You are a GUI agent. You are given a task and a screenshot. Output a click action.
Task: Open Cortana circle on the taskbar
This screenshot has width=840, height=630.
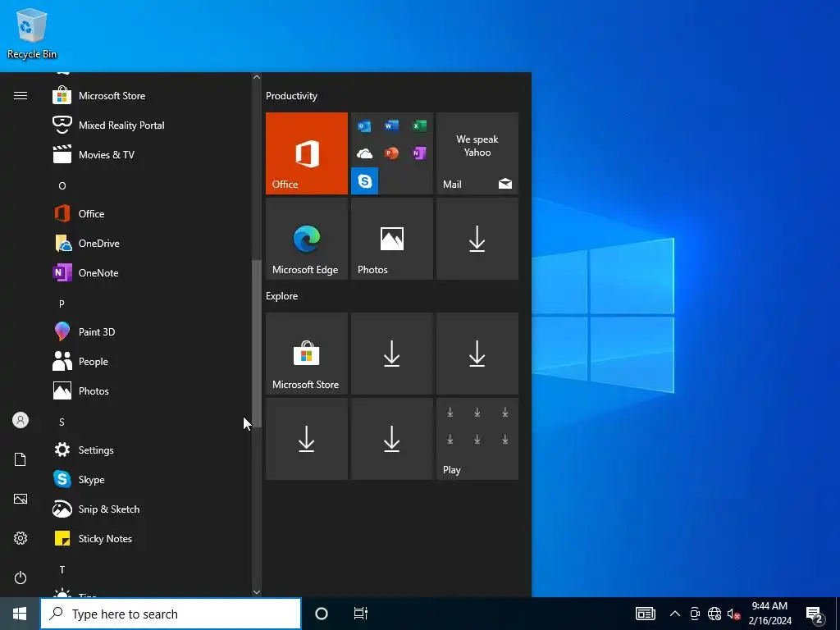pos(322,614)
